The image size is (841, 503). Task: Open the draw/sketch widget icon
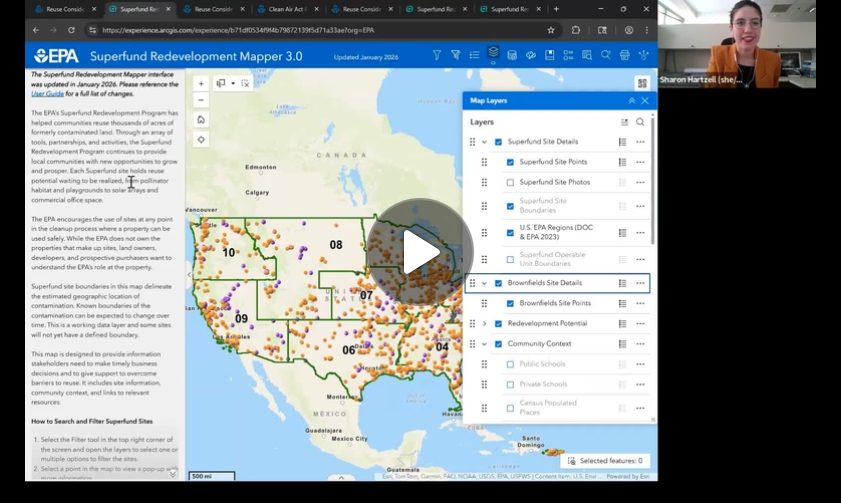pos(530,55)
